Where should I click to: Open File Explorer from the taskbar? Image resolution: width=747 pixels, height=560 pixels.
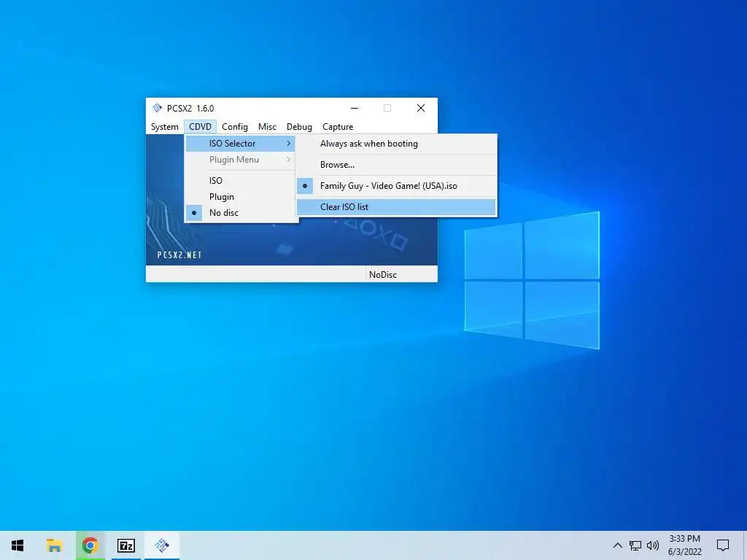click(x=54, y=545)
